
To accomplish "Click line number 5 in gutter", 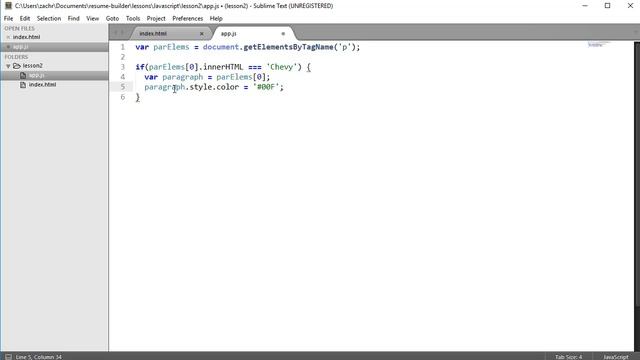I will click(x=122, y=87).
